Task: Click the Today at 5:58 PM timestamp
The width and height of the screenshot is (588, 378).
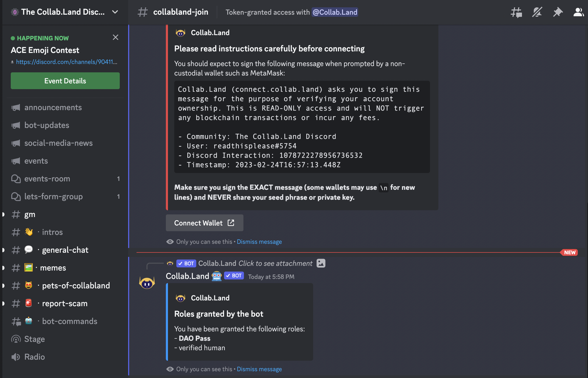Action: point(271,277)
